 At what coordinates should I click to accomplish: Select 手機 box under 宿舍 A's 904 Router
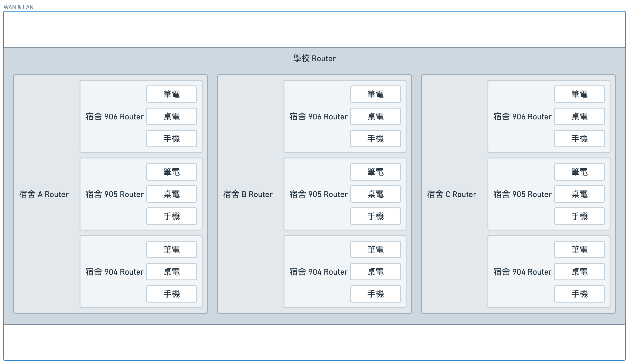tap(172, 294)
